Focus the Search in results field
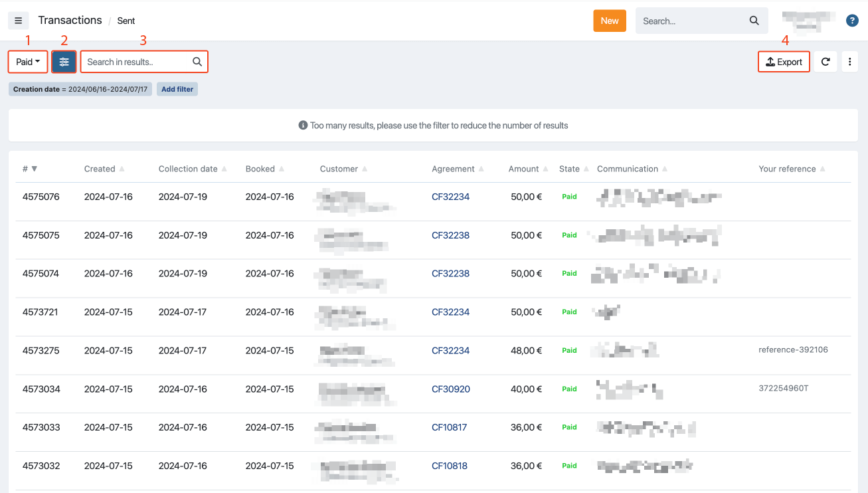The height and width of the screenshot is (493, 868). click(136, 62)
